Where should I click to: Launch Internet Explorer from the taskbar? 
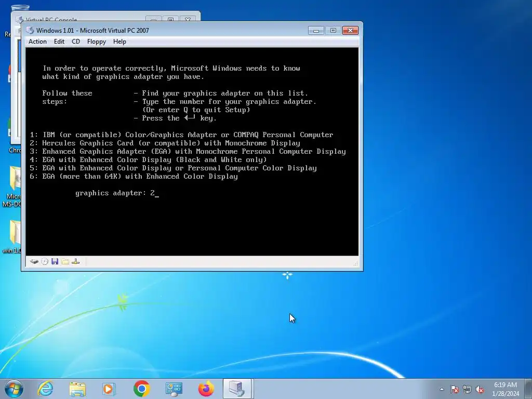[x=45, y=389]
